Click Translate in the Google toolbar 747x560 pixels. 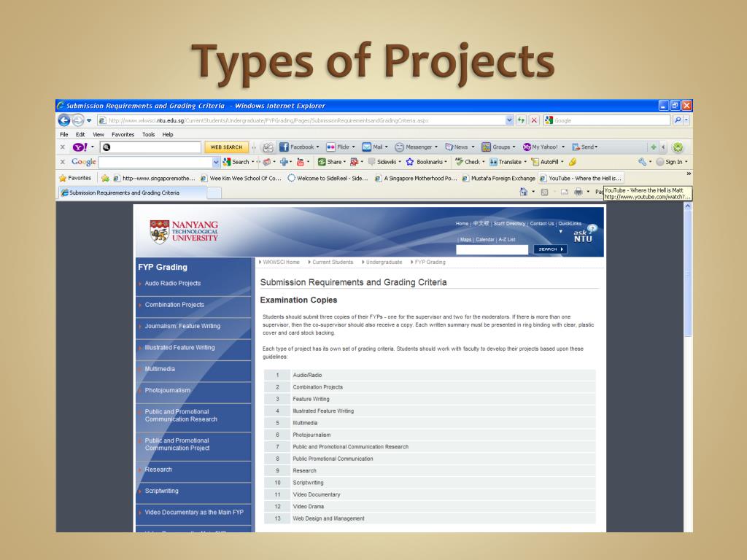pyautogui.click(x=508, y=162)
